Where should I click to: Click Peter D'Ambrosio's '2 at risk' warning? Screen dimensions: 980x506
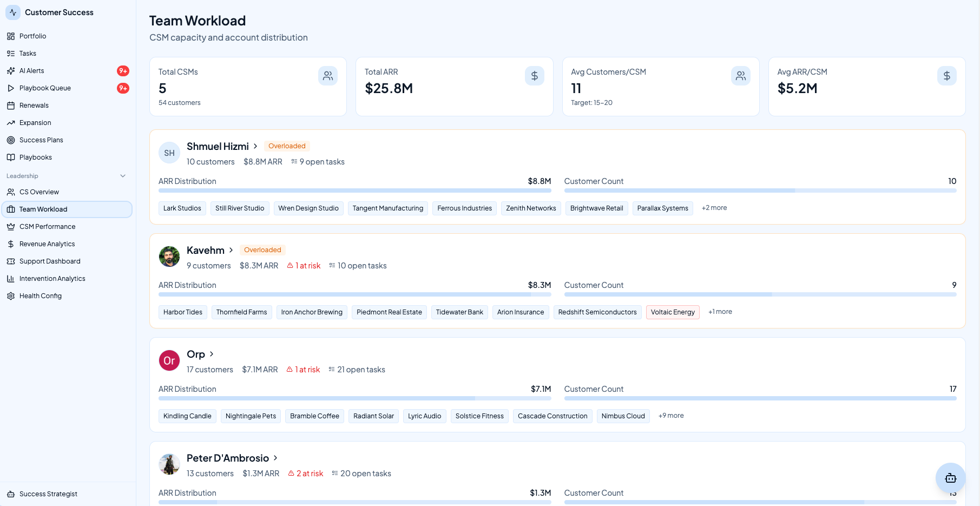coord(306,474)
